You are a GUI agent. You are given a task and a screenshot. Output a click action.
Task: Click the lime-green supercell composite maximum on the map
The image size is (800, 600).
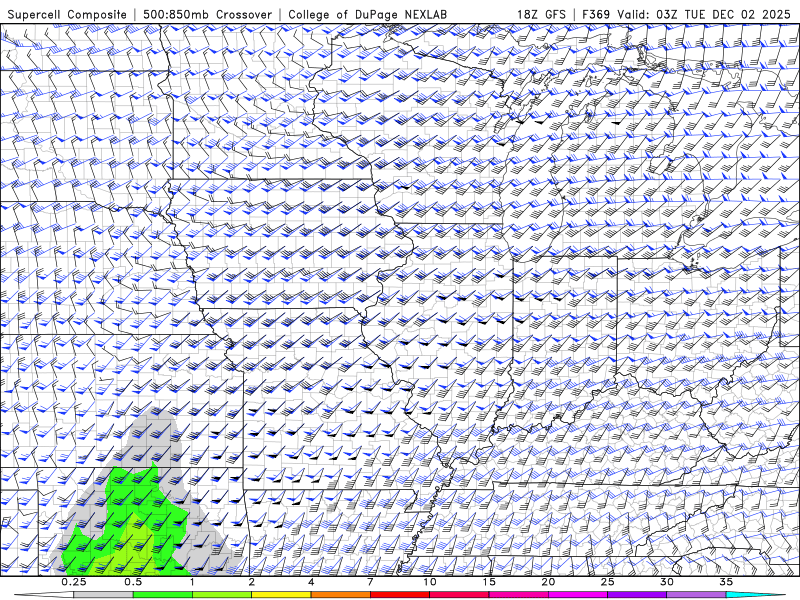point(133,550)
